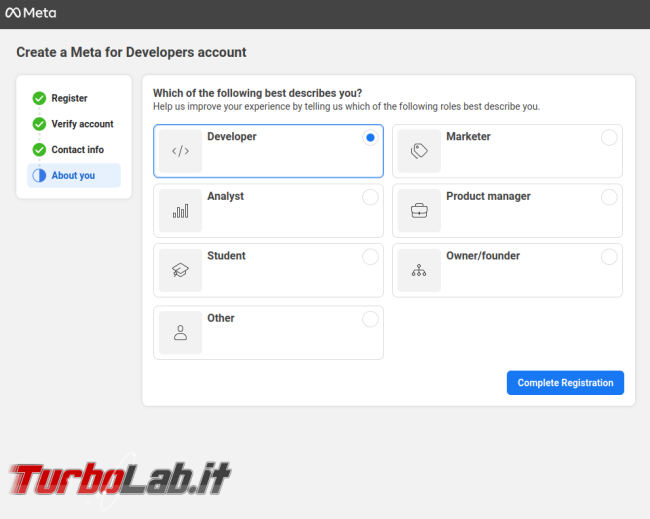Click the Marketer price tag icon
Viewport: 650px width, 519px height.
point(419,151)
